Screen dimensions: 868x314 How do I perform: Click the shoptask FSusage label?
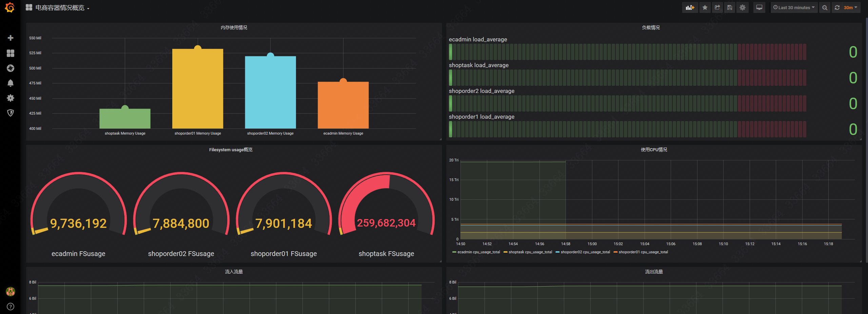386,254
